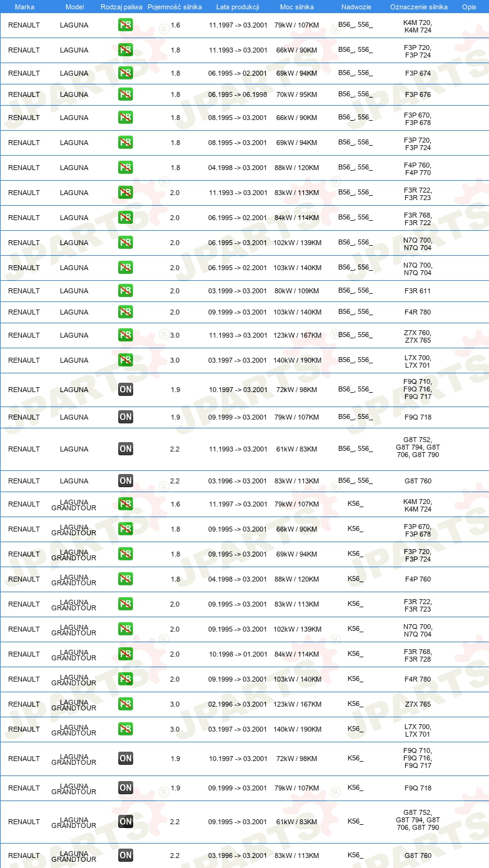Image resolution: width=489 pixels, height=868 pixels.
Task: Click the Lata produkcji column header
Action: (x=238, y=7)
